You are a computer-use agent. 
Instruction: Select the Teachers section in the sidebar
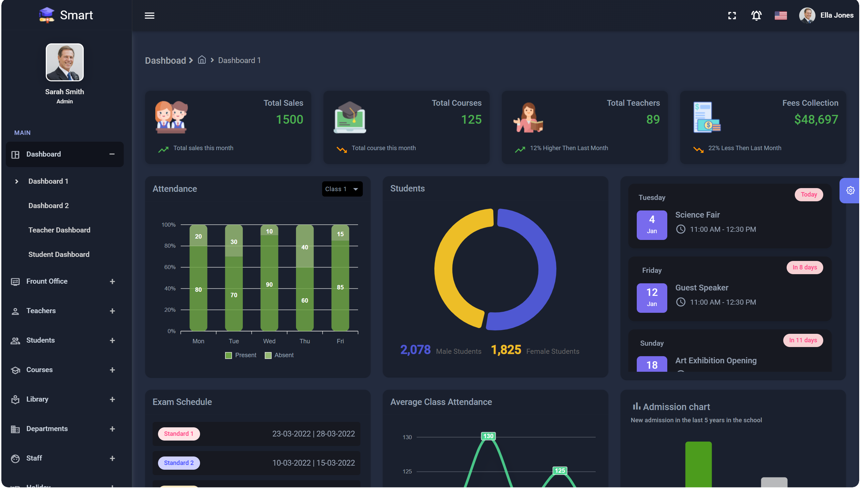[x=41, y=310]
